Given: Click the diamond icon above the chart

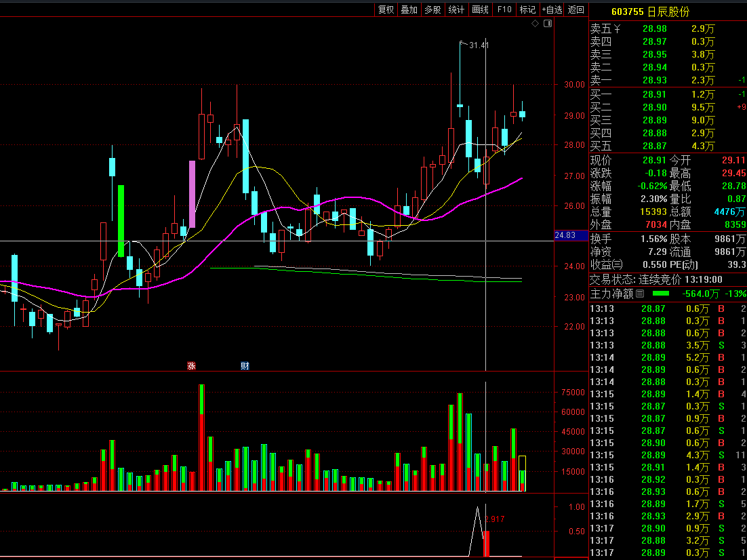Looking at the screenshot, I should tap(535, 23).
